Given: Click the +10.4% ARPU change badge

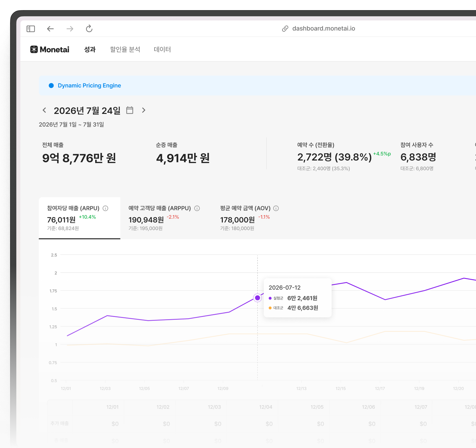Looking at the screenshot, I should 87,217.
